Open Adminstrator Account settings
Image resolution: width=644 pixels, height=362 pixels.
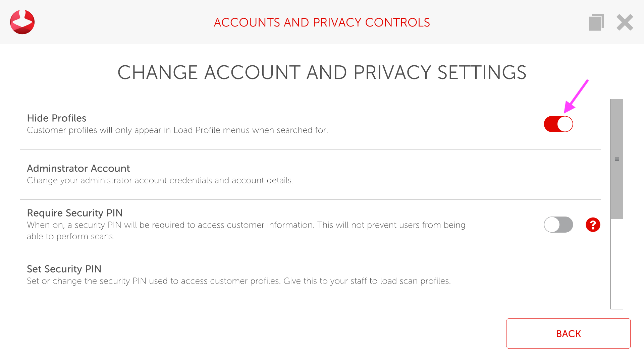tap(78, 169)
